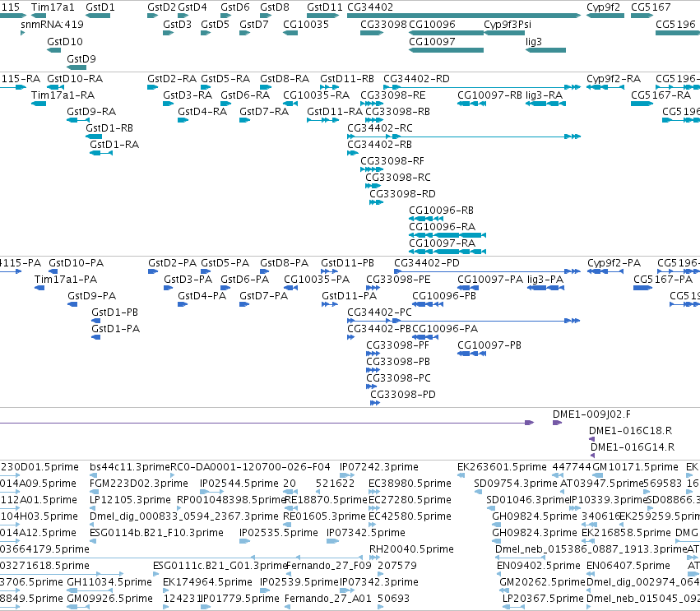Click transcript GstD9-RA
Screen dimensions: 700x611
91,112
